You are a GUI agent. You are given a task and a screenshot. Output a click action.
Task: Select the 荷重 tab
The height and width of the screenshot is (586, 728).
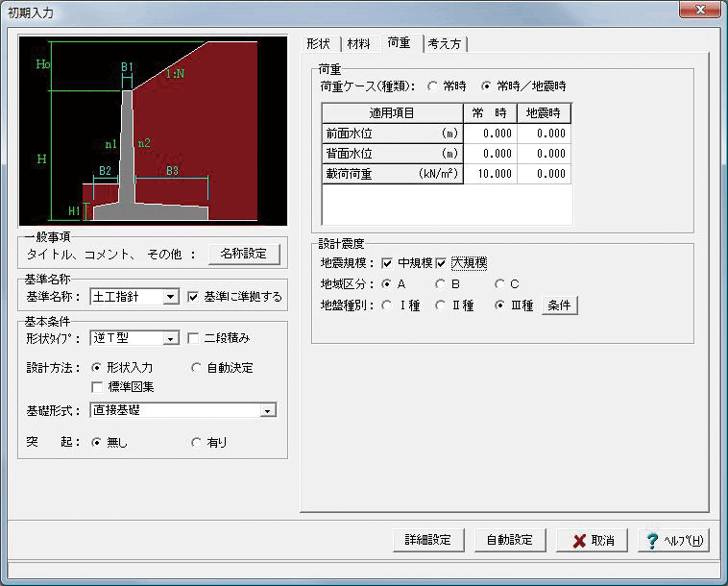(400, 43)
